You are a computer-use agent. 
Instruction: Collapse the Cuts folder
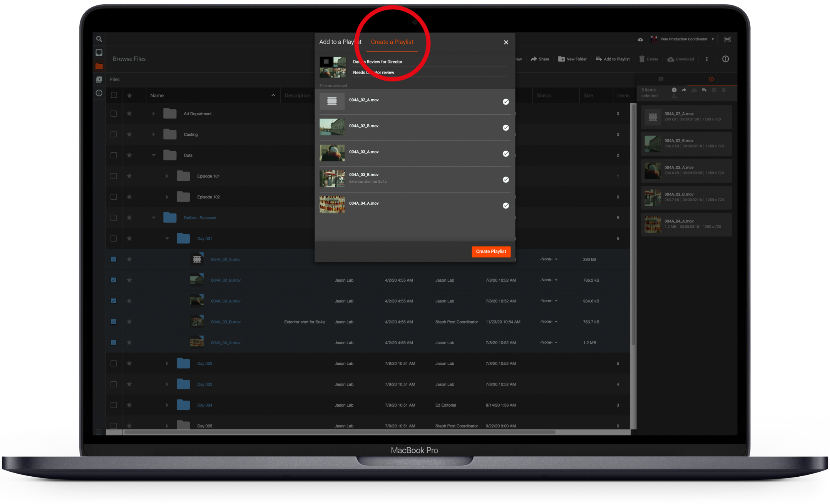click(154, 155)
